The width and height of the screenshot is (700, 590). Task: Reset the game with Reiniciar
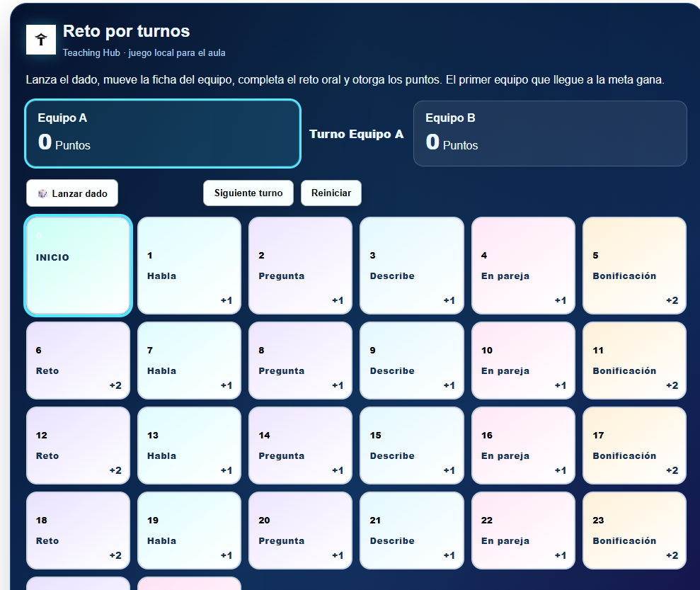[331, 193]
